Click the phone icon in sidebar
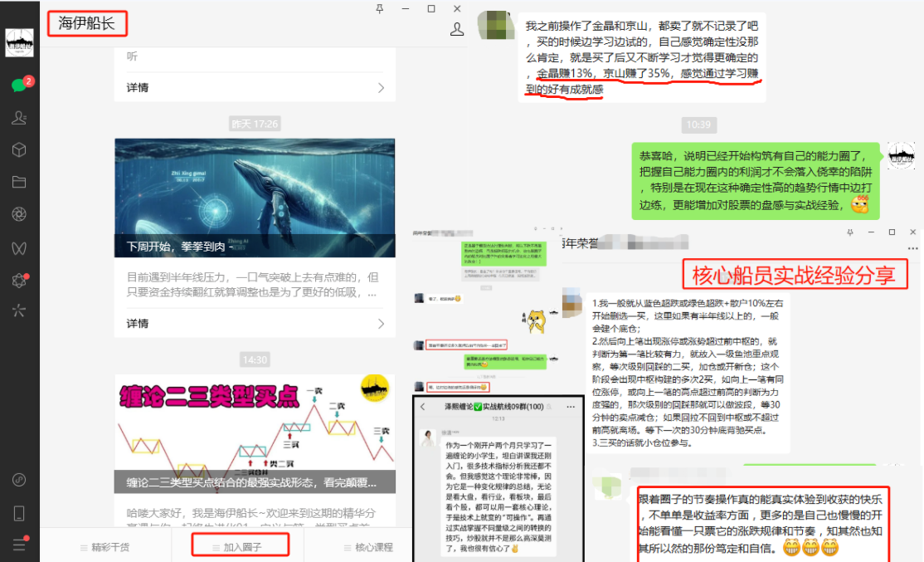This screenshot has width=924, height=562. 19,512
